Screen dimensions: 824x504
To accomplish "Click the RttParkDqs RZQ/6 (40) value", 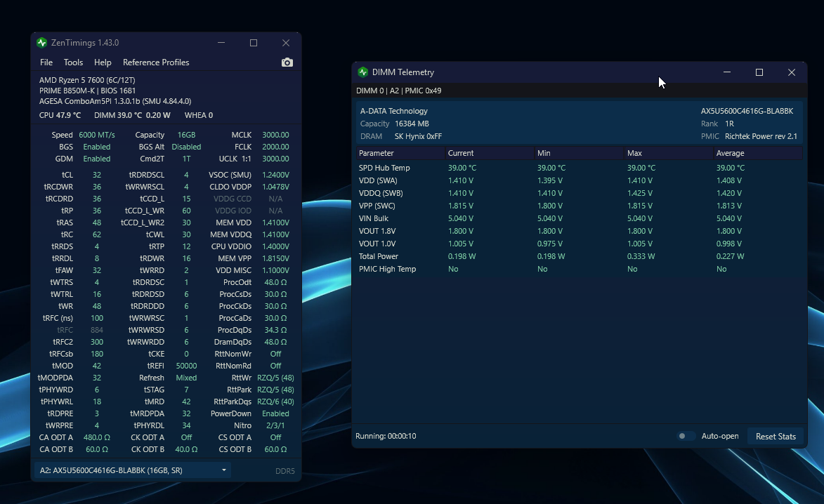I will point(275,402).
